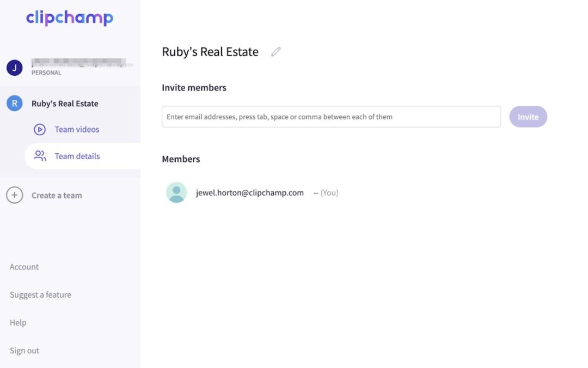Click the Clipchamp logo

click(69, 17)
